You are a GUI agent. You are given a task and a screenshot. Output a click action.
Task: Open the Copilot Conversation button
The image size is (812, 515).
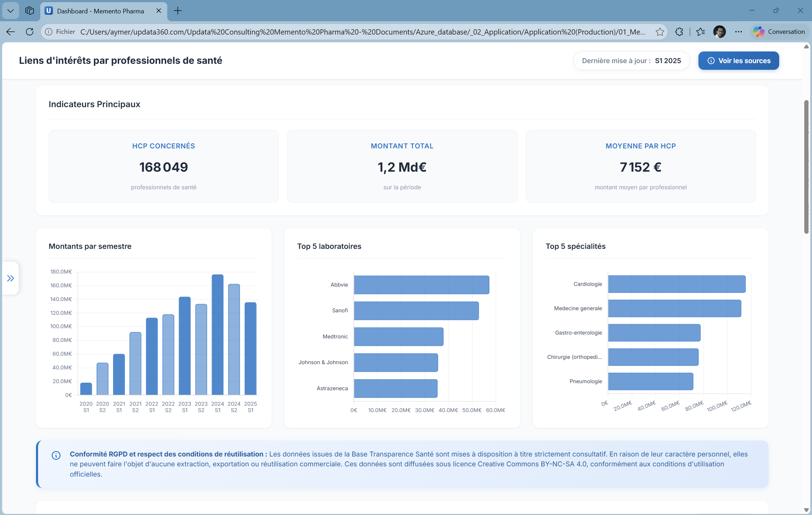(x=779, y=32)
